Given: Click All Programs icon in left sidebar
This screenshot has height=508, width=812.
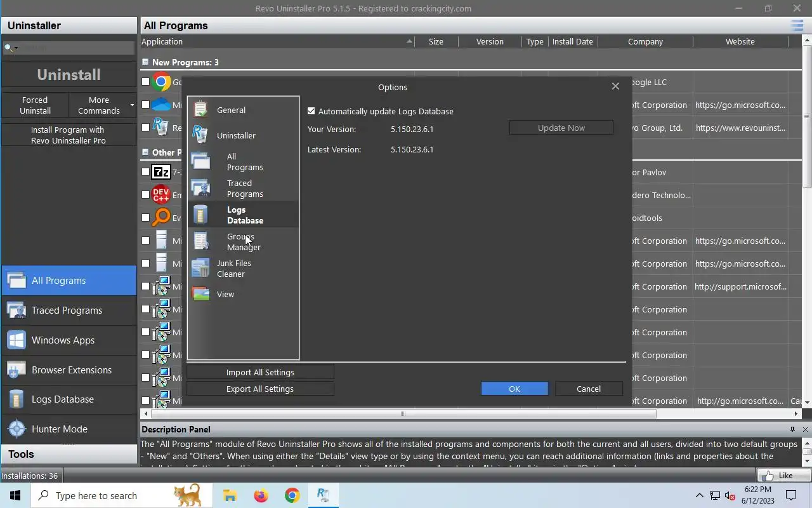Looking at the screenshot, I should (16, 280).
